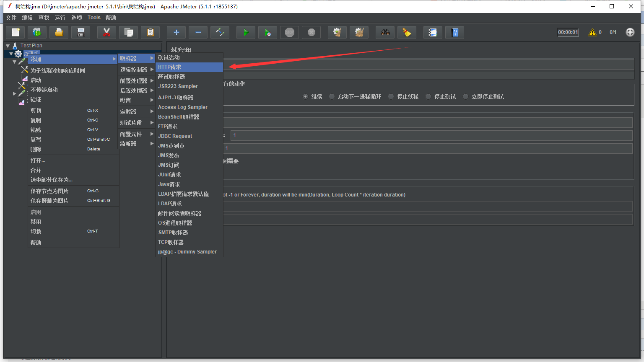
Task: Click the Stop test toolbar icon
Action: (x=289, y=32)
